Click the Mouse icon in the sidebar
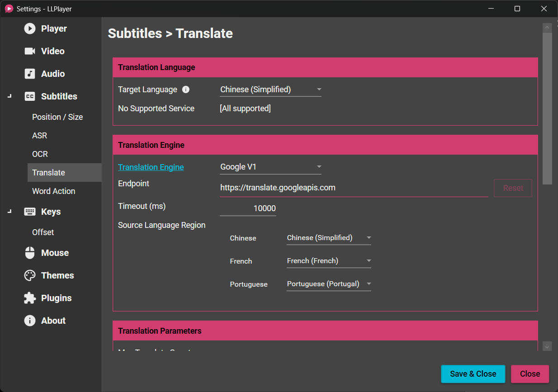Image resolution: width=558 pixels, height=392 pixels. pos(29,253)
